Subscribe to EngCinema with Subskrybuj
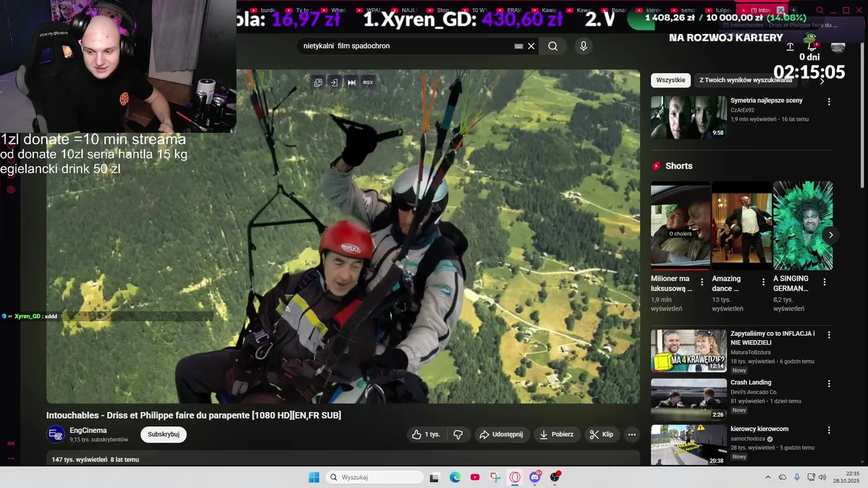868x488 pixels. tap(163, 434)
